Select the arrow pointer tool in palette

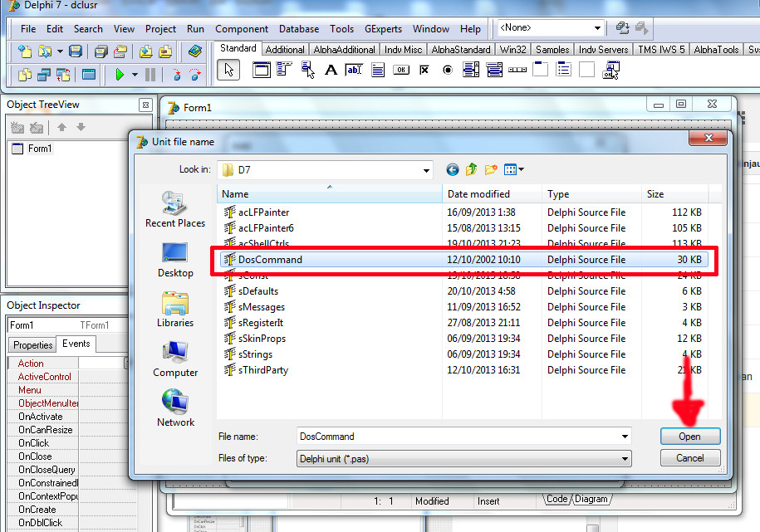coord(228,71)
